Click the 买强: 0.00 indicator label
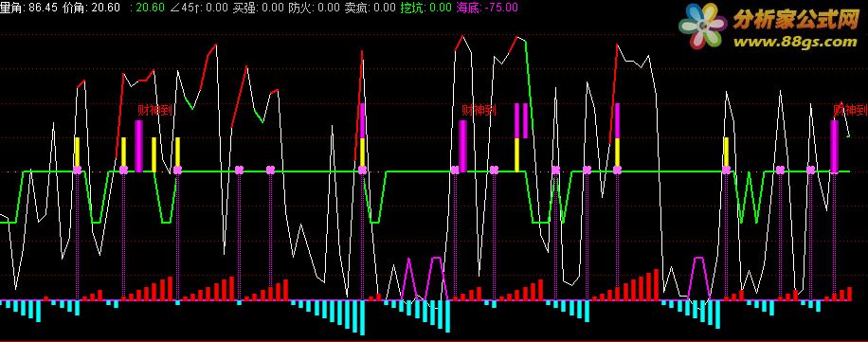Screen dimensions: 868x342 click(x=258, y=8)
